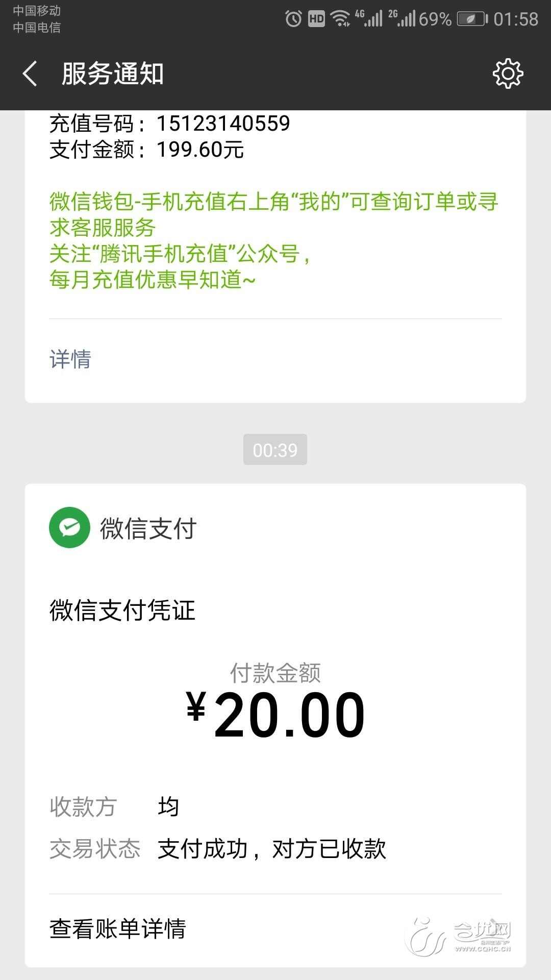The image size is (551, 980).
Task: Tap the battery indicator icon
Action: click(472, 19)
